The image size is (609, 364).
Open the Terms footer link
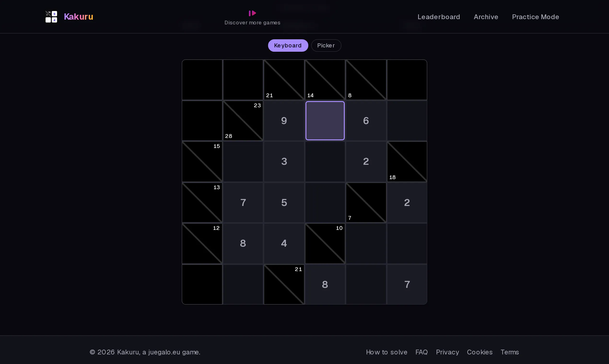click(x=510, y=352)
